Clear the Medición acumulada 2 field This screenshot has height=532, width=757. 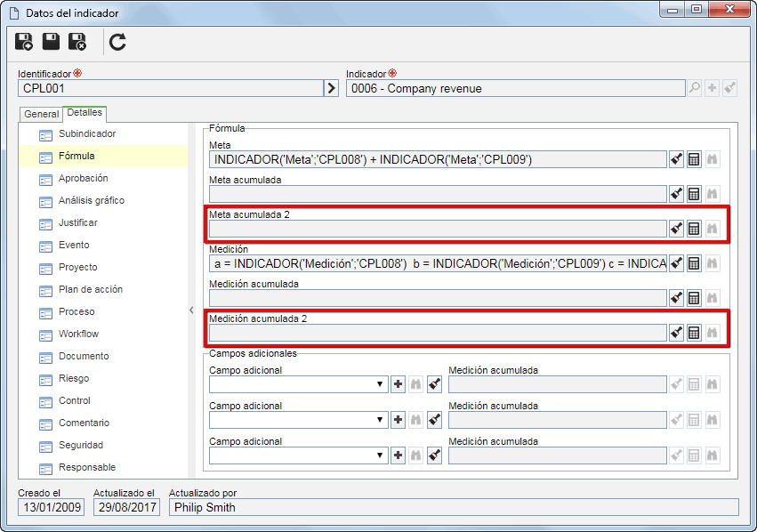pos(676,333)
